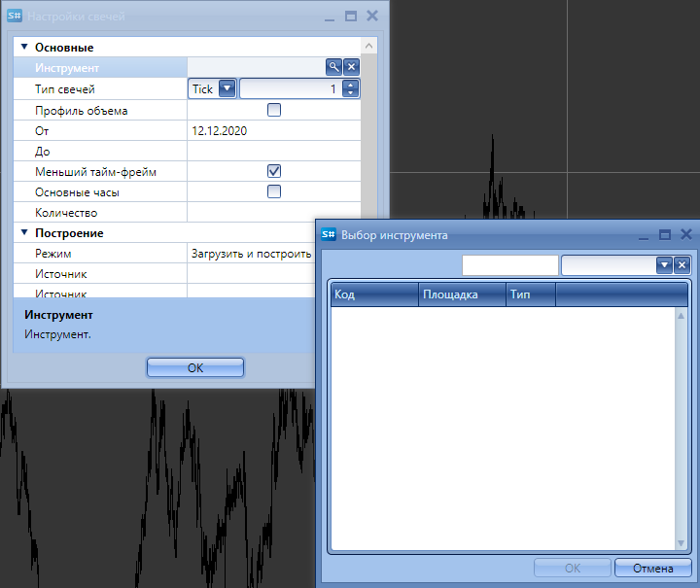Collapse the Построение section
The image size is (700, 588).
click(x=24, y=233)
